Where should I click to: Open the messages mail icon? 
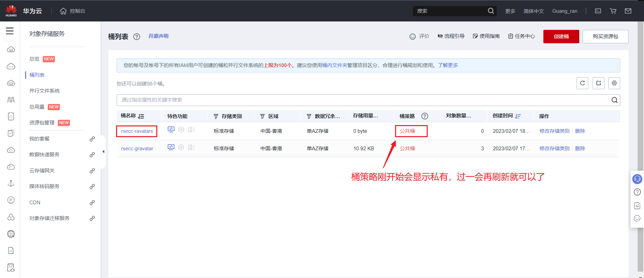(628, 11)
